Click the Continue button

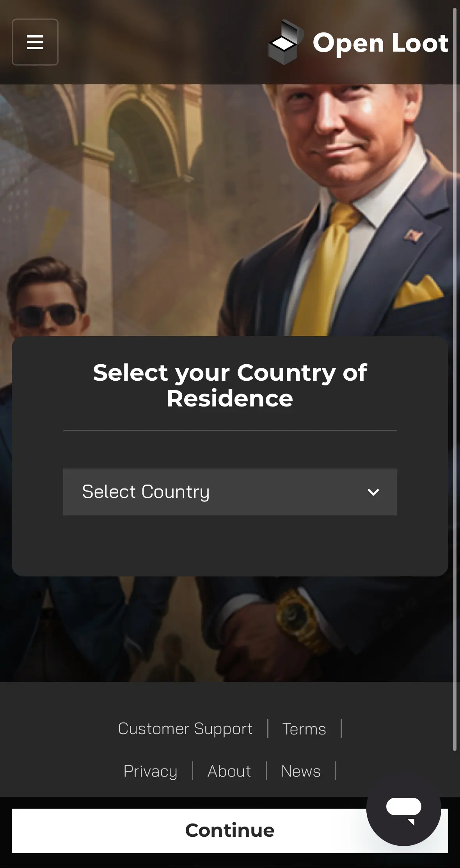pos(230,831)
